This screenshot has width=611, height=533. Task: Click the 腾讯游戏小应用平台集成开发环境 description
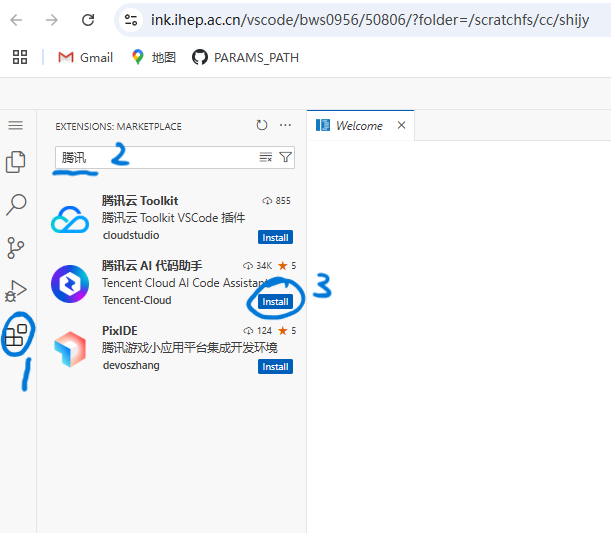pos(190,348)
